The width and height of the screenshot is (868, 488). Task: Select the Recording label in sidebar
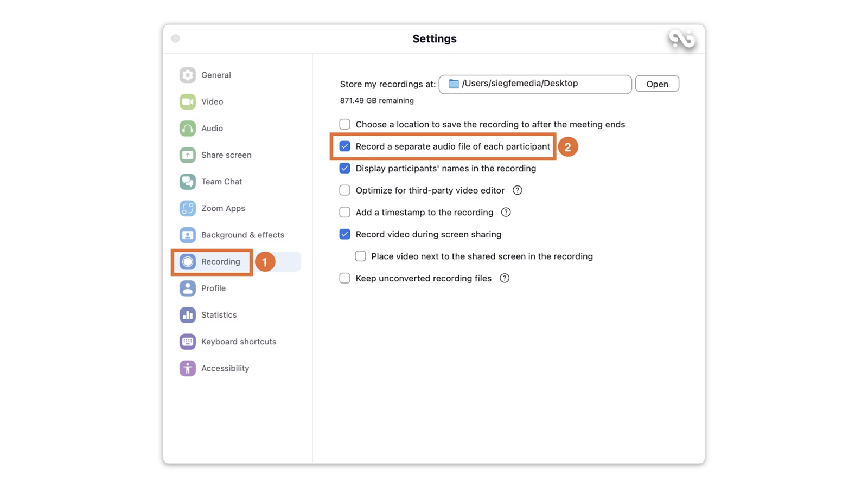click(x=221, y=261)
